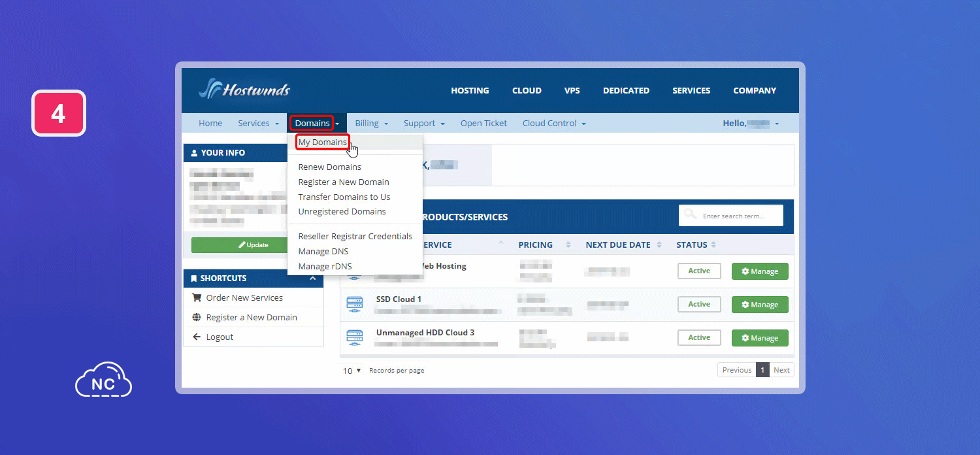Select My Domains from the menu
This screenshot has height=455, width=980.
pos(323,142)
